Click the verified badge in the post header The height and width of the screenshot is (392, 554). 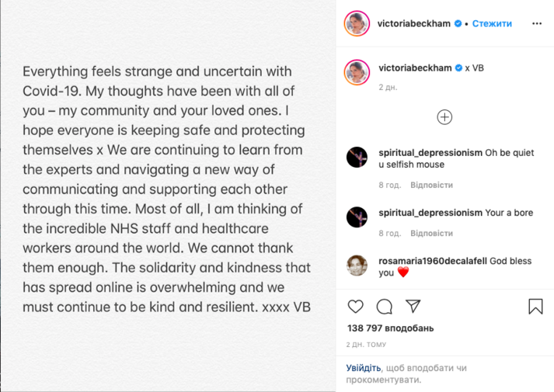458,23
